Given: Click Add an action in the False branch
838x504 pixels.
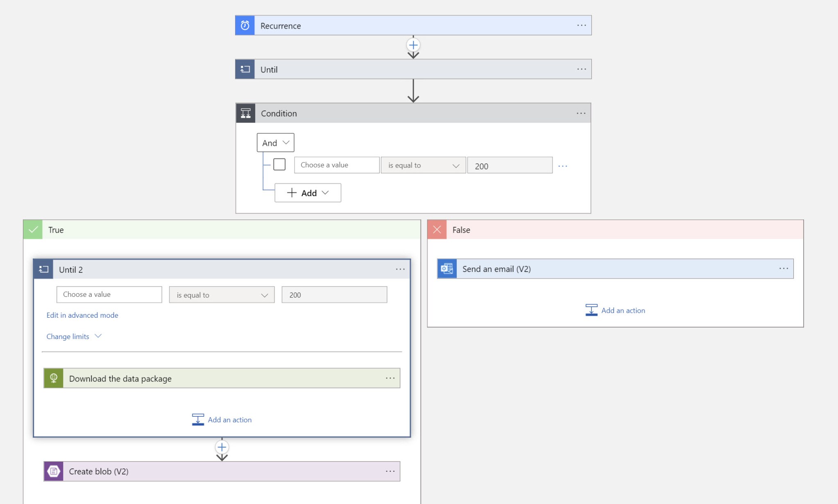Looking at the screenshot, I should (x=615, y=310).
